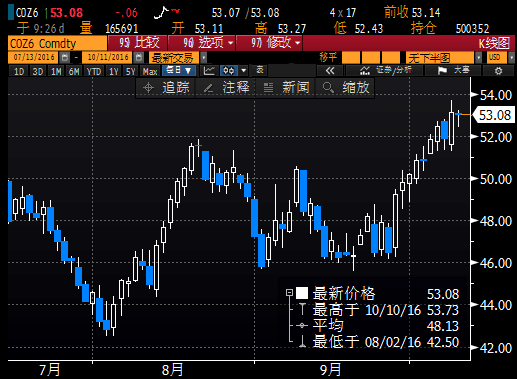Click the COZ6 Comdty security field
The image size is (517, 379).
click(57, 43)
